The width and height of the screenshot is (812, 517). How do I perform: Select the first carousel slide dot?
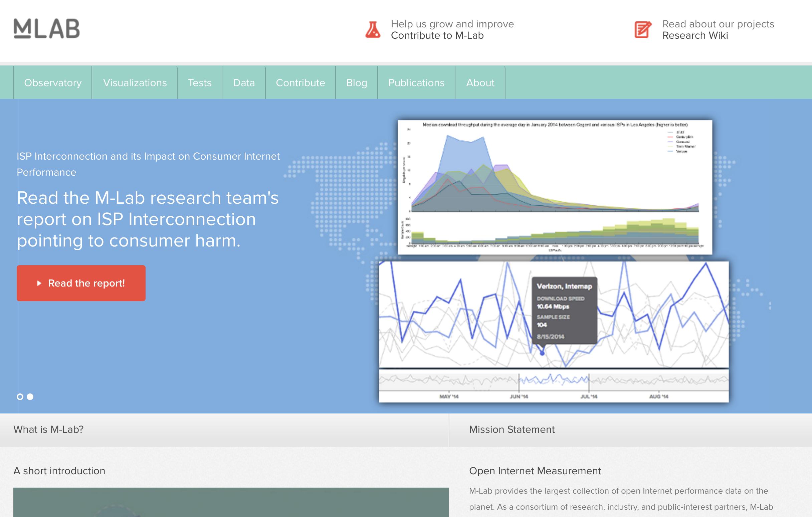click(20, 397)
